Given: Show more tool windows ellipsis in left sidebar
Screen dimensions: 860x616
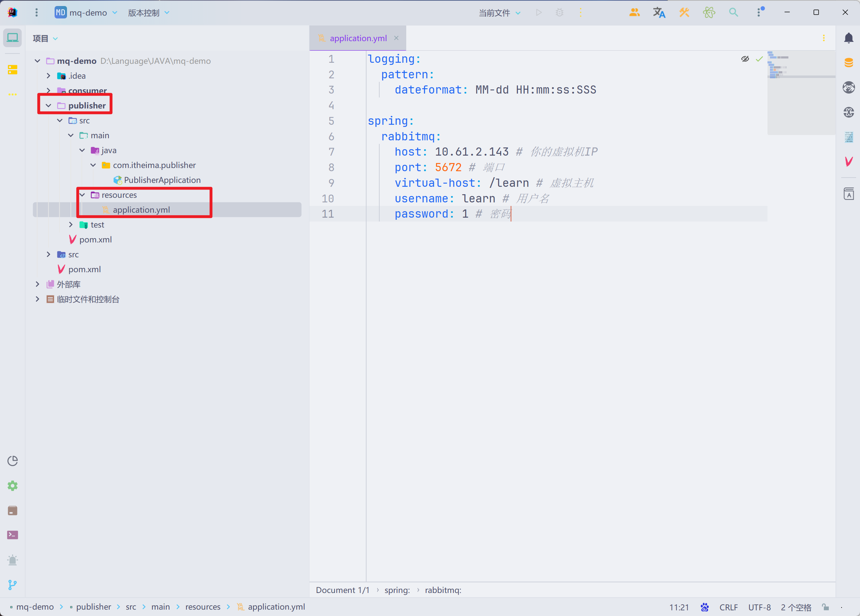Looking at the screenshot, I should click(x=12, y=94).
